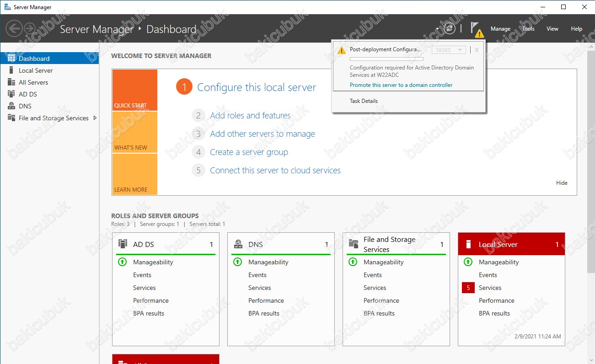Click the forward navigation arrow

tap(30, 29)
